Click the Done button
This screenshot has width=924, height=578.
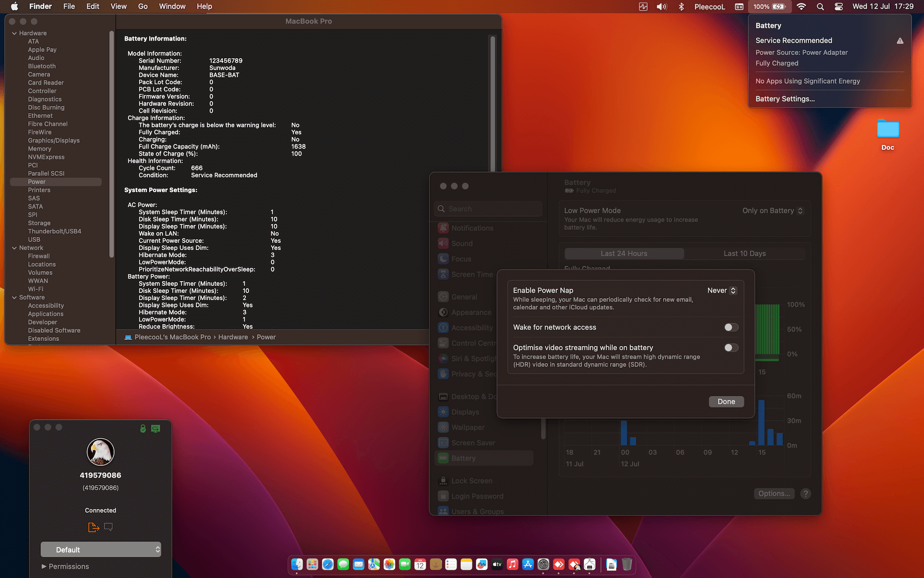726,402
